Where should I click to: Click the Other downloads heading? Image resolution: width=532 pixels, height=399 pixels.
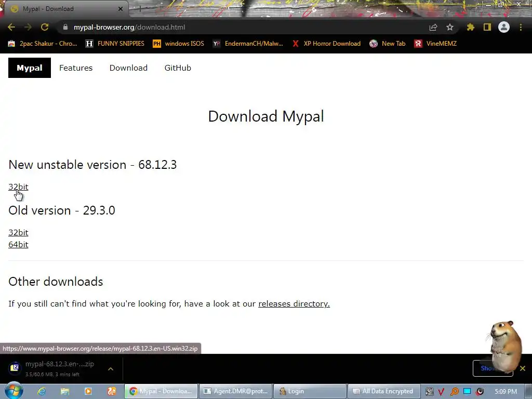[x=56, y=282]
